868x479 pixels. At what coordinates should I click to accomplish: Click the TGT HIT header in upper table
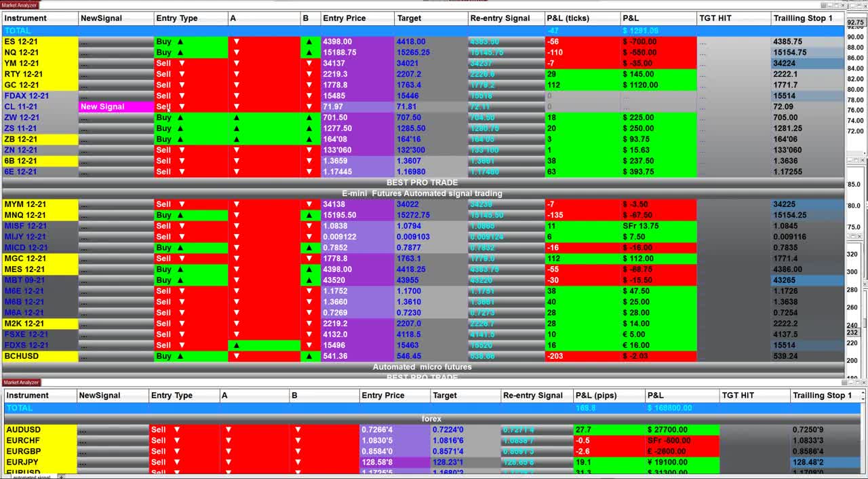[x=734, y=18]
